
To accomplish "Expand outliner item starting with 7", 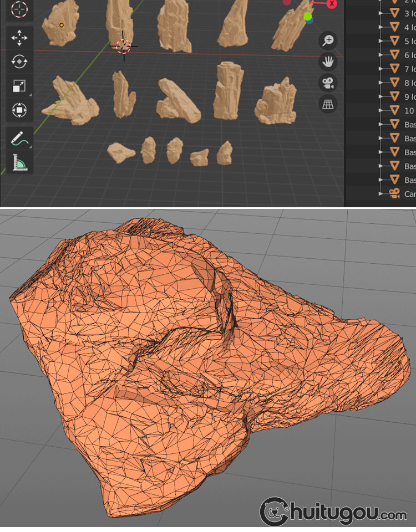I will tap(381, 69).
